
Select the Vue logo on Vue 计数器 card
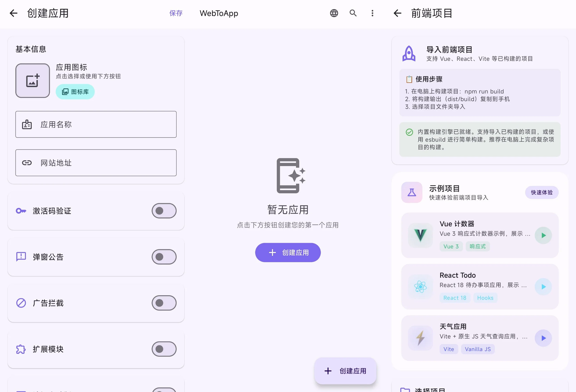420,235
